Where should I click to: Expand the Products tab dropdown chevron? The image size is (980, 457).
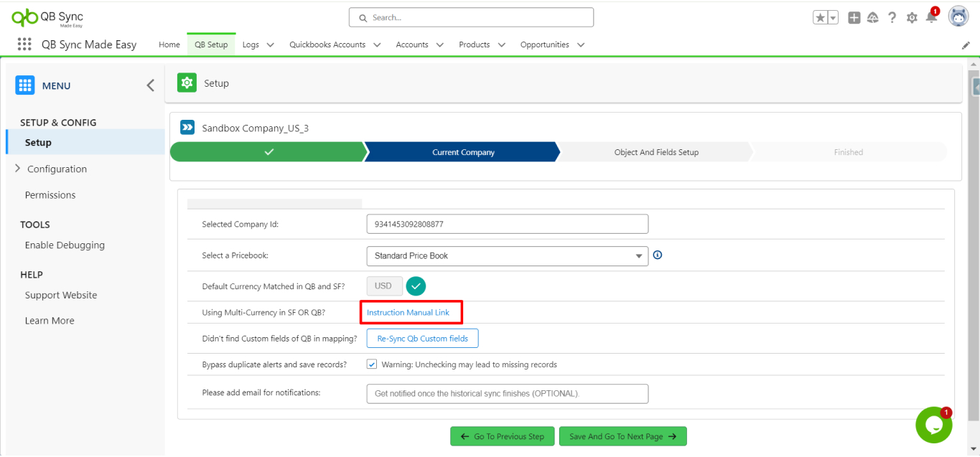pos(501,44)
